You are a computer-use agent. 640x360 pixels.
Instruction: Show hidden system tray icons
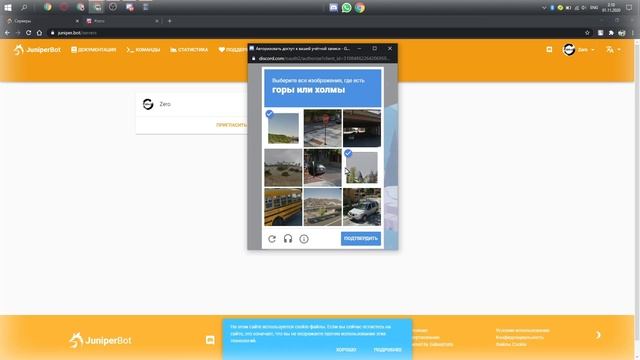tap(544, 8)
